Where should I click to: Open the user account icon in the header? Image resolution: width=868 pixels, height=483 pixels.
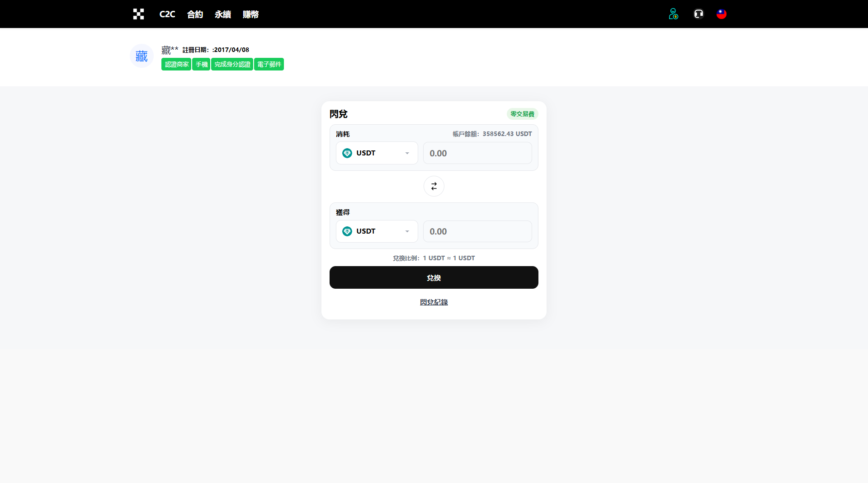673,14
